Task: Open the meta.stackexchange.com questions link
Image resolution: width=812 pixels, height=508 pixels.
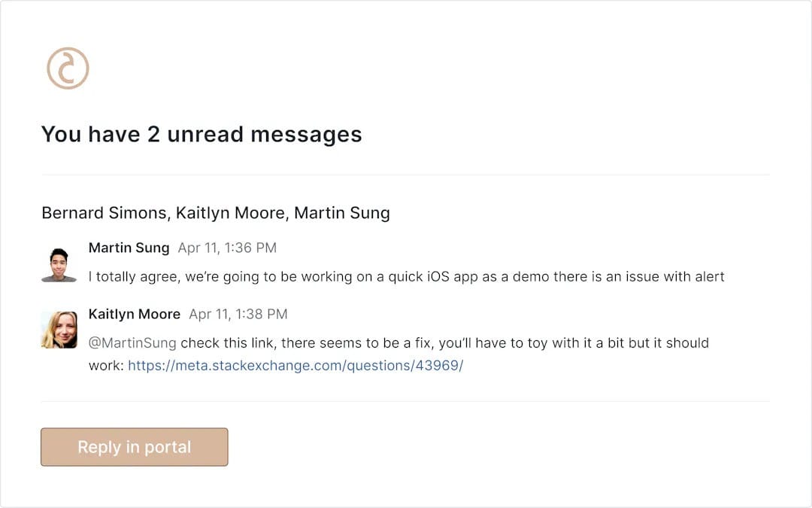Action: (x=295, y=366)
